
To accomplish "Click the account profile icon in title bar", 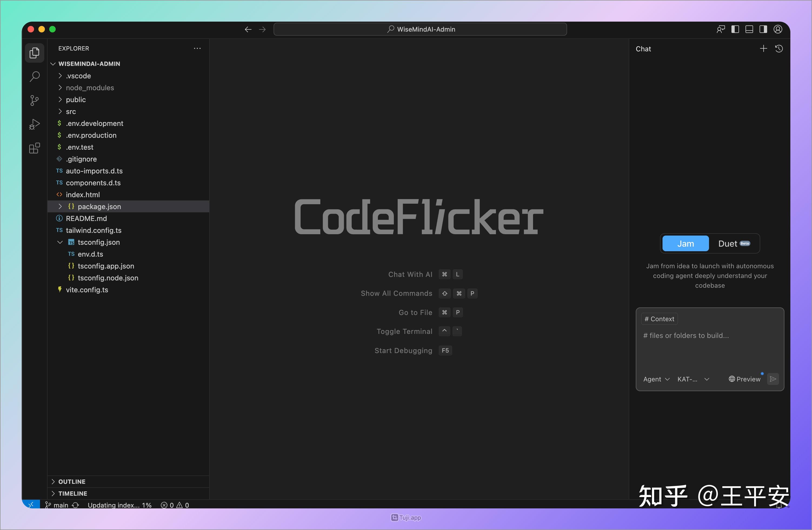I will [x=778, y=29].
